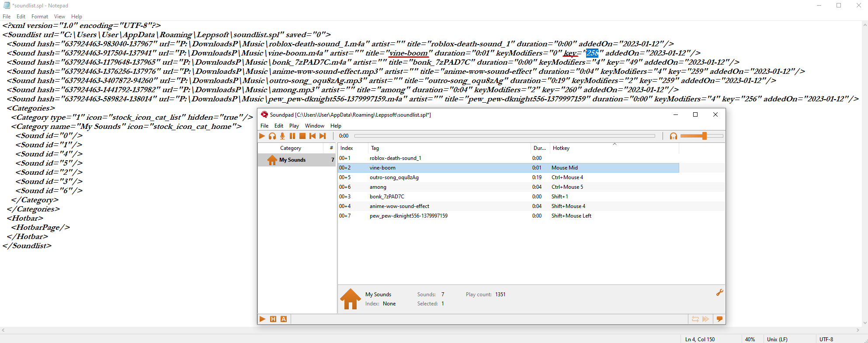The width and height of the screenshot is (868, 343).
Task: Click the Category column header
Action: click(x=291, y=148)
